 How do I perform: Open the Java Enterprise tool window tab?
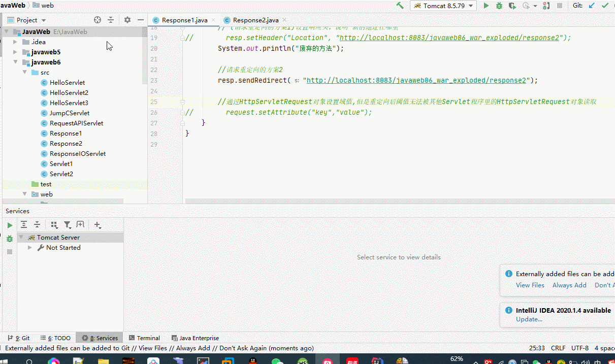[195, 338]
